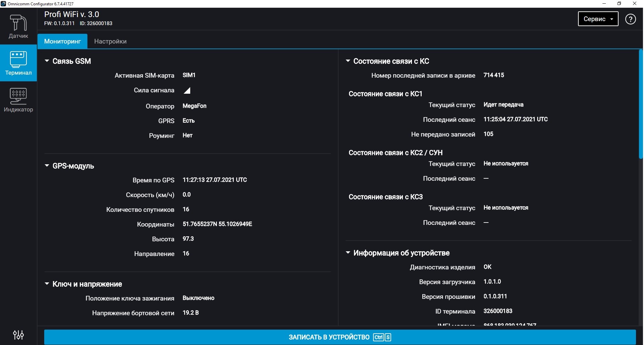This screenshot has width=644, height=345.
Task: Click the help question mark icon
Action: click(x=630, y=19)
